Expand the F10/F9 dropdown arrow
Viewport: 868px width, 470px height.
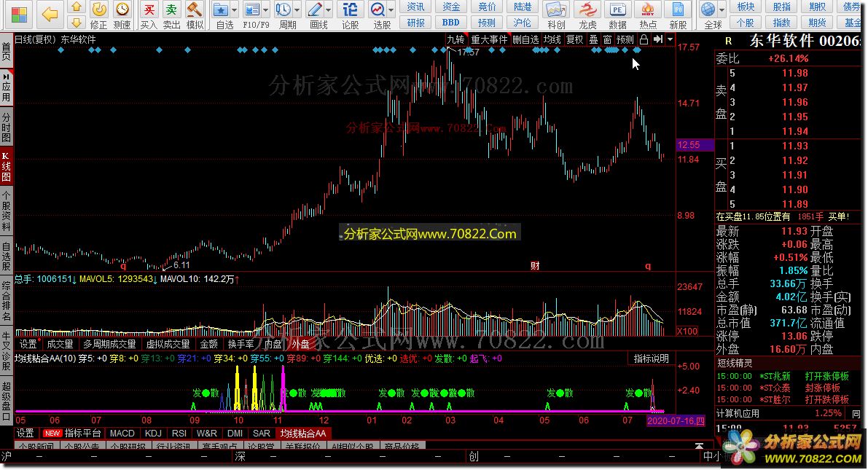point(266,10)
